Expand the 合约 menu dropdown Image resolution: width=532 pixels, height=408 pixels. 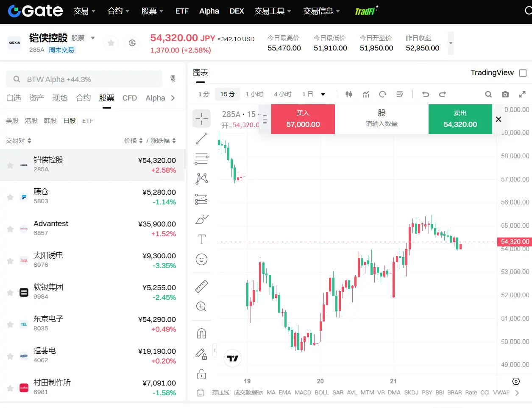(x=118, y=11)
